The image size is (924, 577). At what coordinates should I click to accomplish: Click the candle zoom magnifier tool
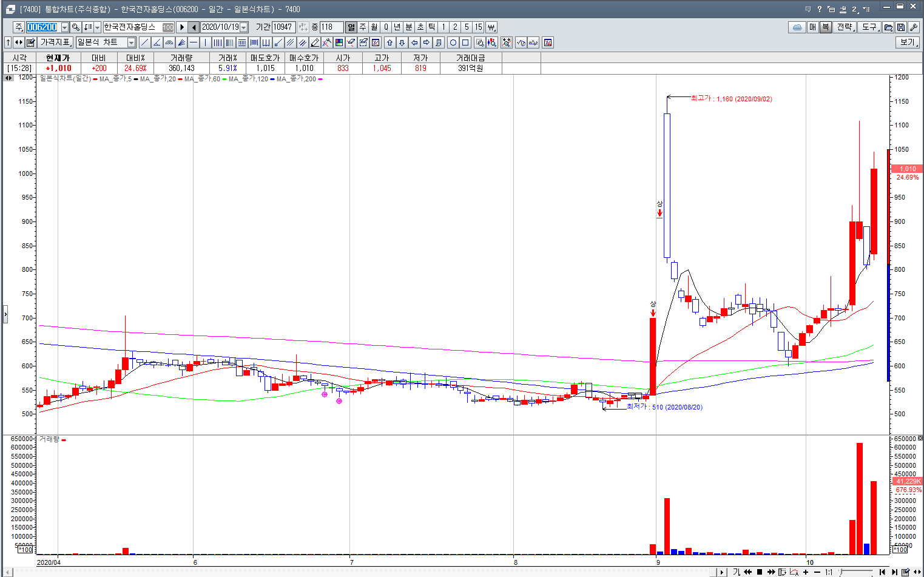[x=492, y=42]
